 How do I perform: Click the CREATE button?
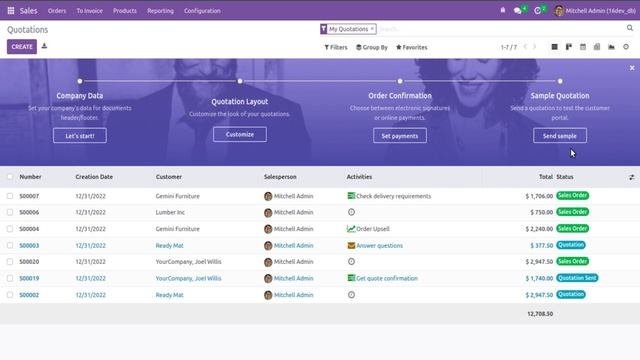[x=22, y=47]
